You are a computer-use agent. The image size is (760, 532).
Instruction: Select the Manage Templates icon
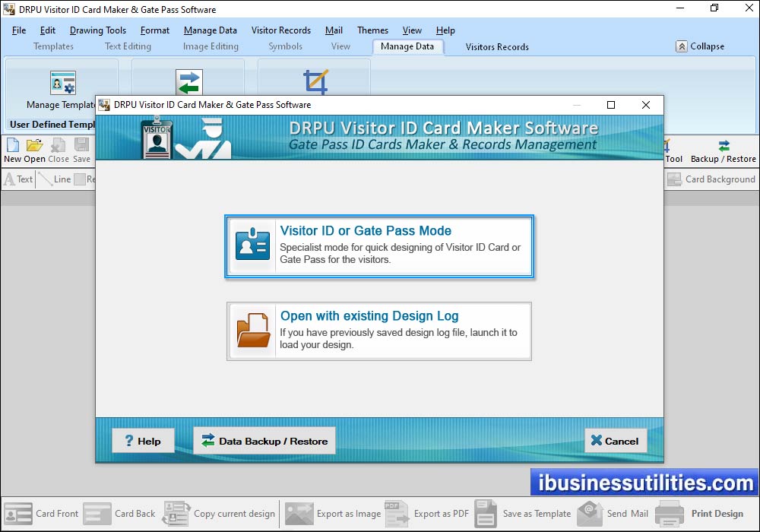click(x=62, y=82)
